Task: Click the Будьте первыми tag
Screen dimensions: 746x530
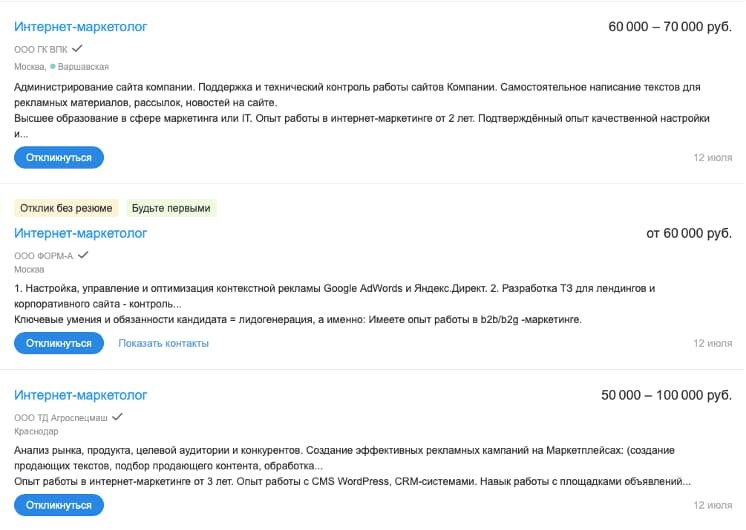Action: click(171, 209)
